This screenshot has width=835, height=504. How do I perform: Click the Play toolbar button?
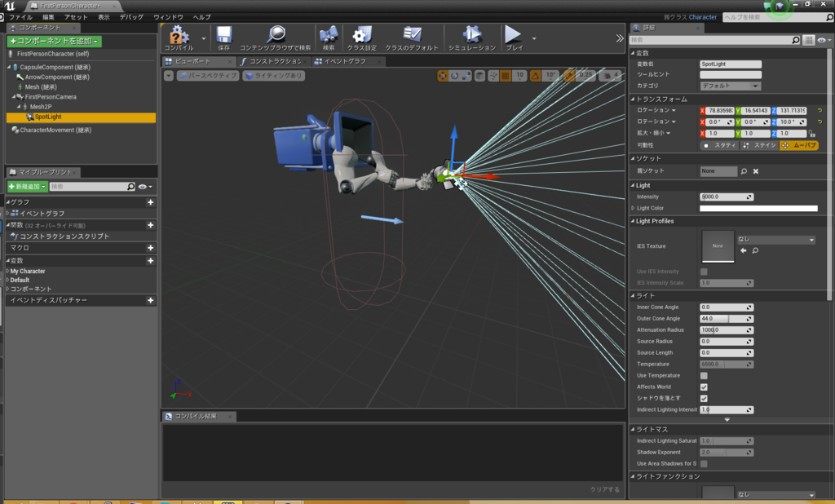514,38
